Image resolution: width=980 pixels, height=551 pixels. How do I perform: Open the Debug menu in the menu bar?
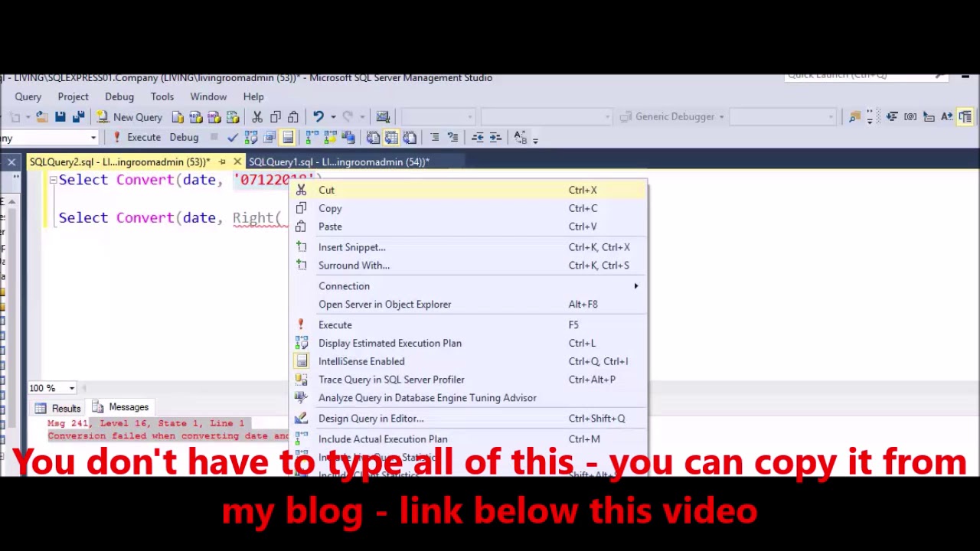tap(119, 97)
